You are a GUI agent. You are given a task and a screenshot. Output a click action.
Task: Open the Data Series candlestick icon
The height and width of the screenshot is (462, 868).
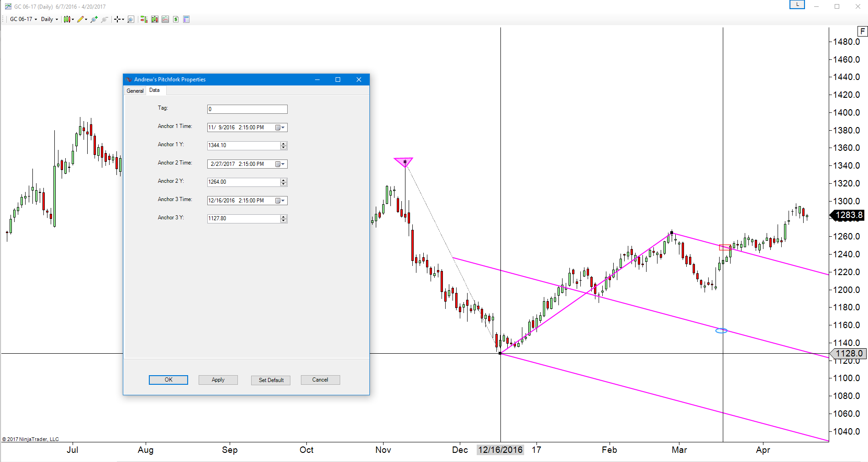click(155, 19)
